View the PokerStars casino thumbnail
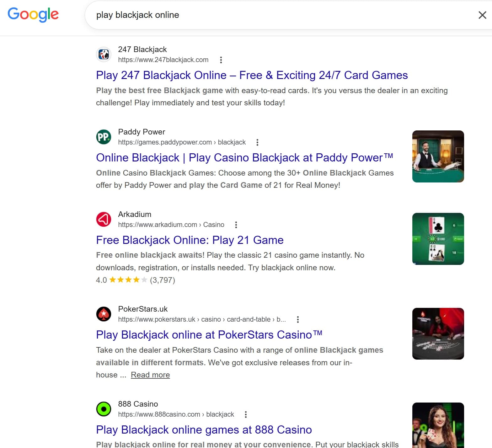This screenshot has width=492, height=448. click(438, 334)
